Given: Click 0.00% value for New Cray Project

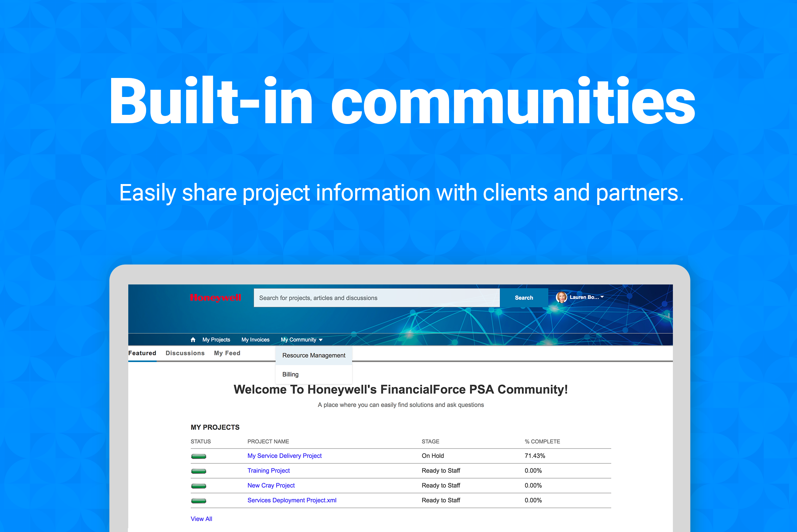Looking at the screenshot, I should pyautogui.click(x=533, y=485).
